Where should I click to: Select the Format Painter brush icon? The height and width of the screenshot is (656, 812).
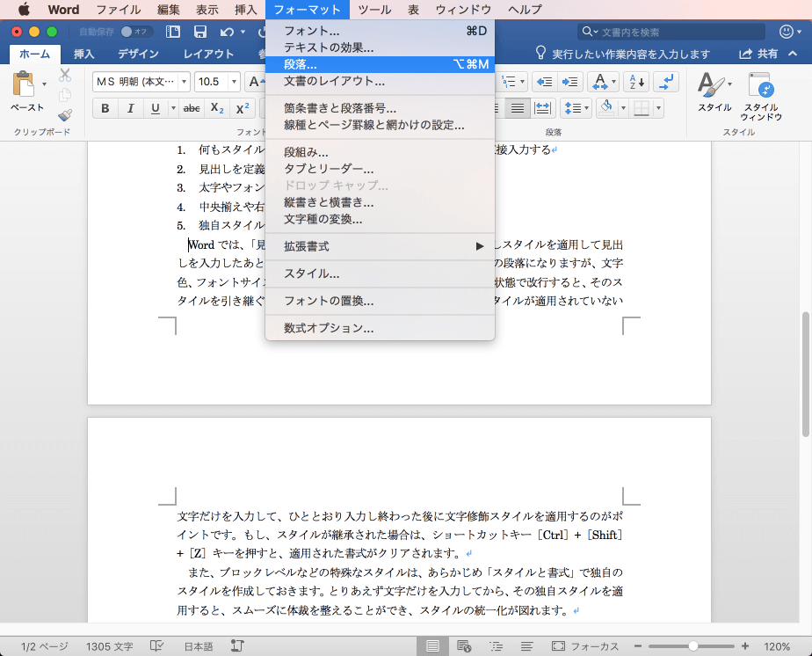[x=65, y=114]
